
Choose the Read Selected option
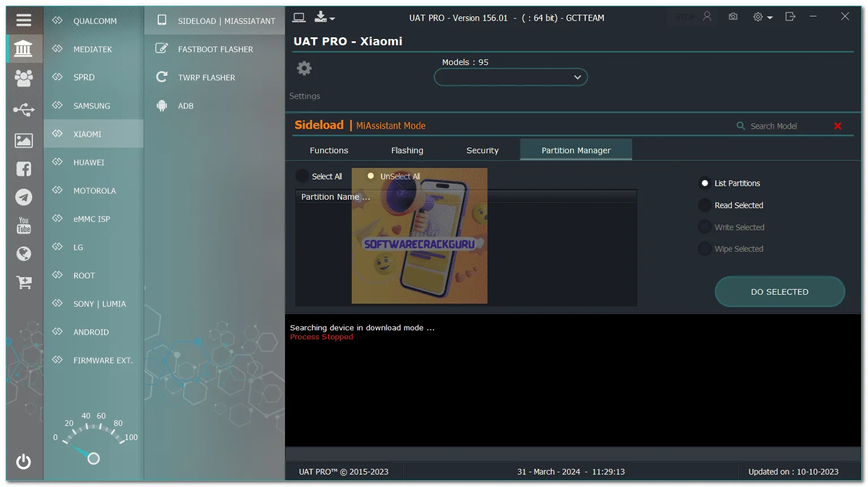[731, 205]
